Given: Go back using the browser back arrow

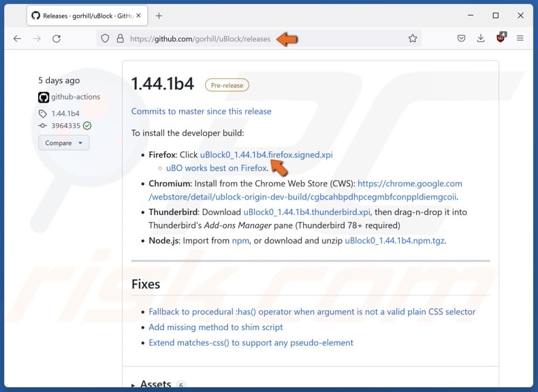Looking at the screenshot, I should pyautogui.click(x=17, y=39).
